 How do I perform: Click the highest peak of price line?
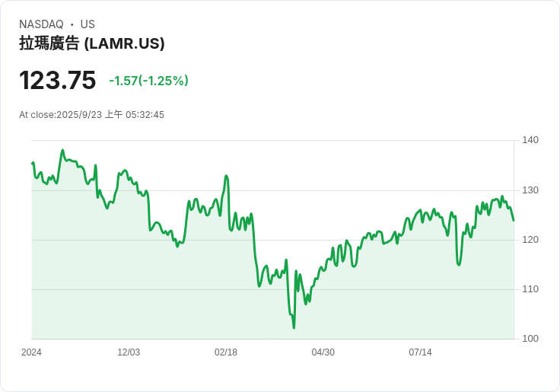click(x=63, y=151)
